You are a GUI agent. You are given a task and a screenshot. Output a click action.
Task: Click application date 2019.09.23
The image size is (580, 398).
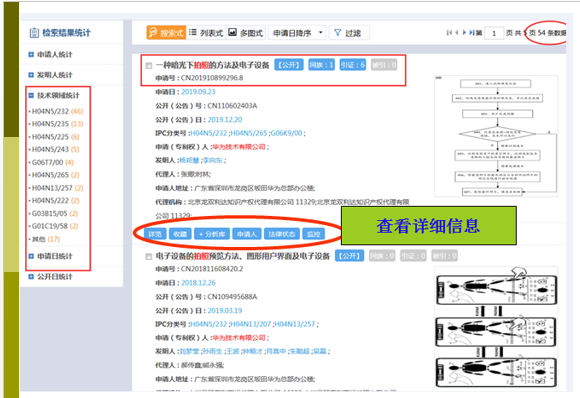(198, 92)
